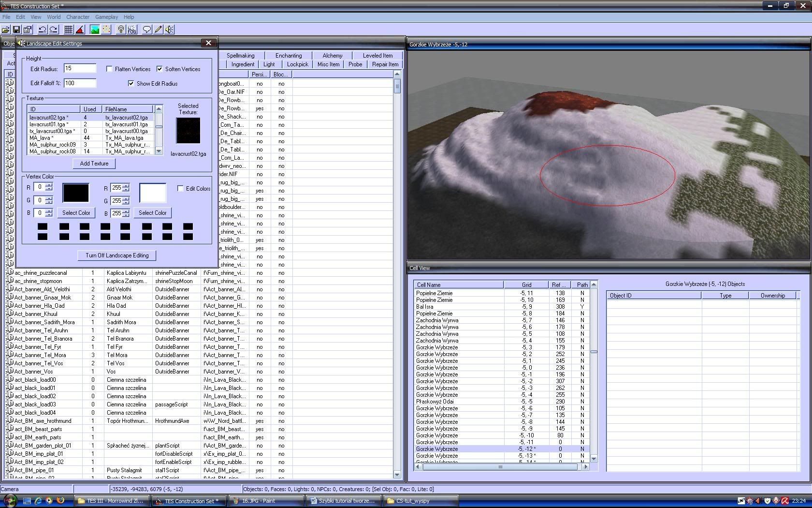Click the Save floppy disk icon

point(16,30)
